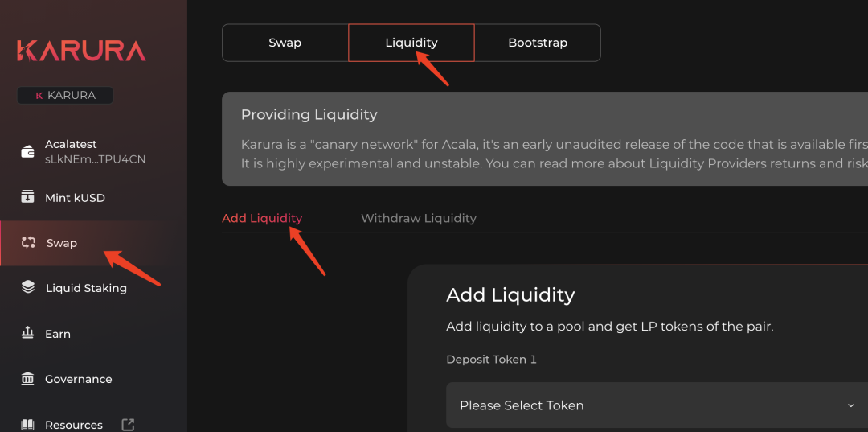
Task: Click the wallet icon beside Acalatest
Action: point(28,151)
